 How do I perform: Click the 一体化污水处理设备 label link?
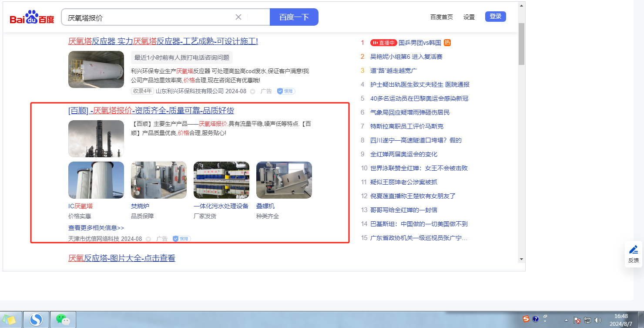(x=221, y=206)
